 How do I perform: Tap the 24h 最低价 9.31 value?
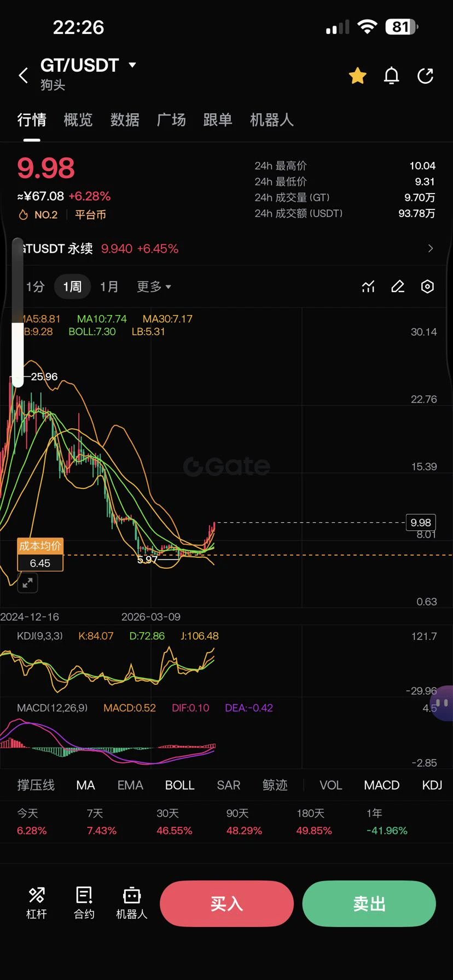click(425, 182)
